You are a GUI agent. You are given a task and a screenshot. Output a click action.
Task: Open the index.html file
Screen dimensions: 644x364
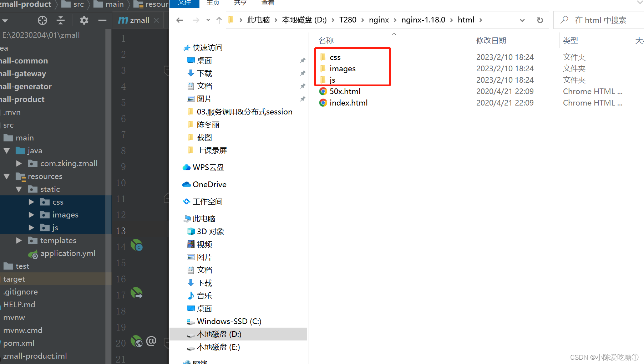point(348,103)
